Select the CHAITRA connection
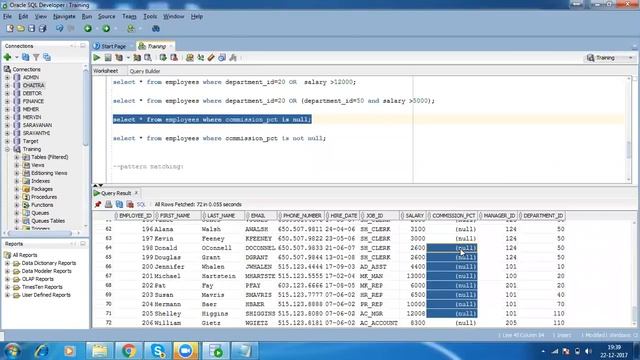Viewport: 640px width, 360px height. (33, 85)
